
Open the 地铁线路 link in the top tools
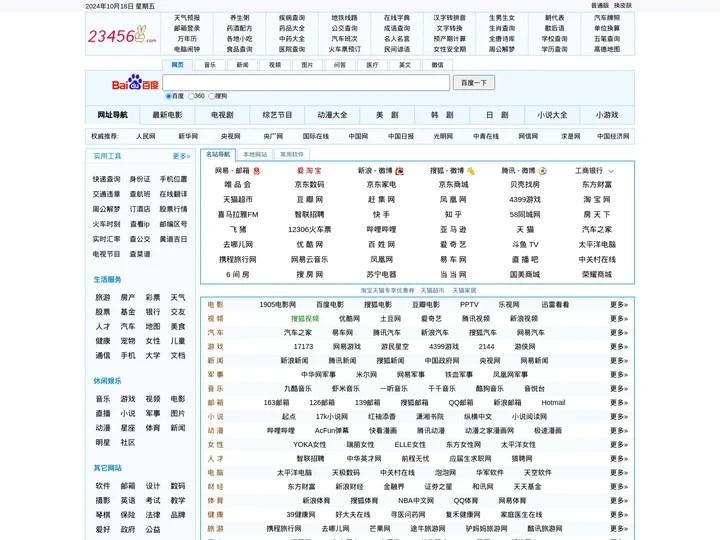(x=344, y=18)
